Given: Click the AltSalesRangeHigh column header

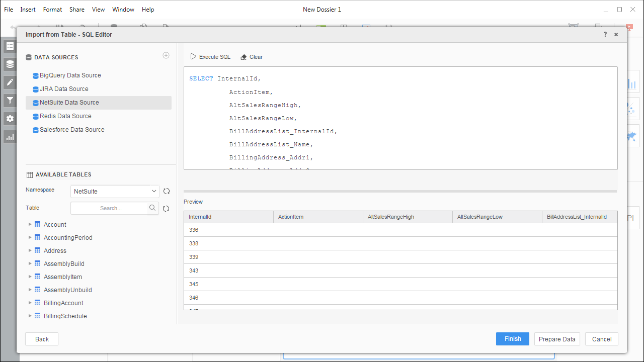Looking at the screenshot, I should pos(391,217).
